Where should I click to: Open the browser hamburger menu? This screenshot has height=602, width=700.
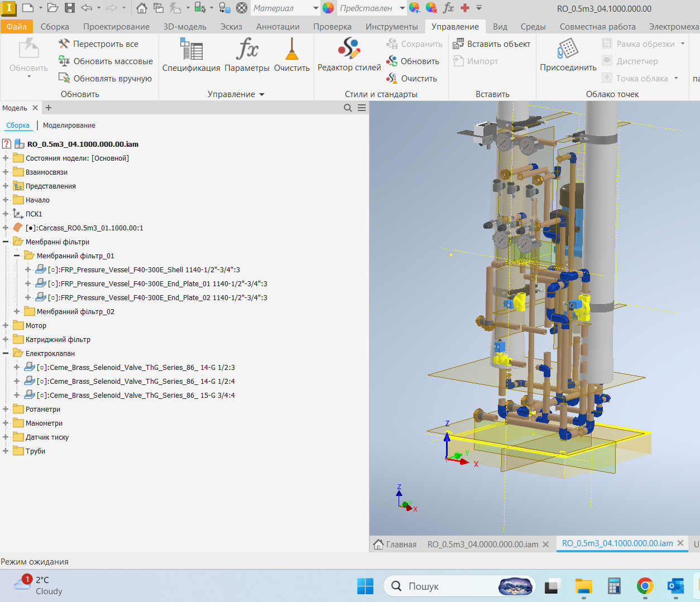point(362,108)
